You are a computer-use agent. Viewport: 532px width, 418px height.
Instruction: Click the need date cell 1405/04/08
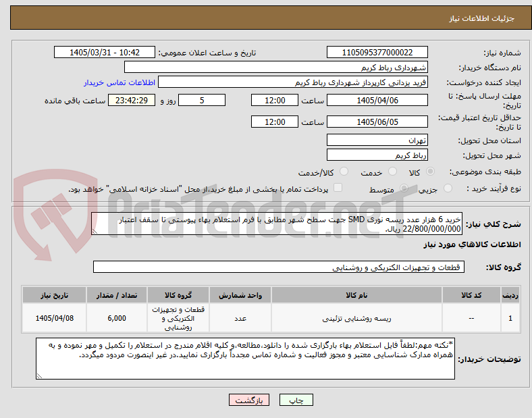coord(54,318)
